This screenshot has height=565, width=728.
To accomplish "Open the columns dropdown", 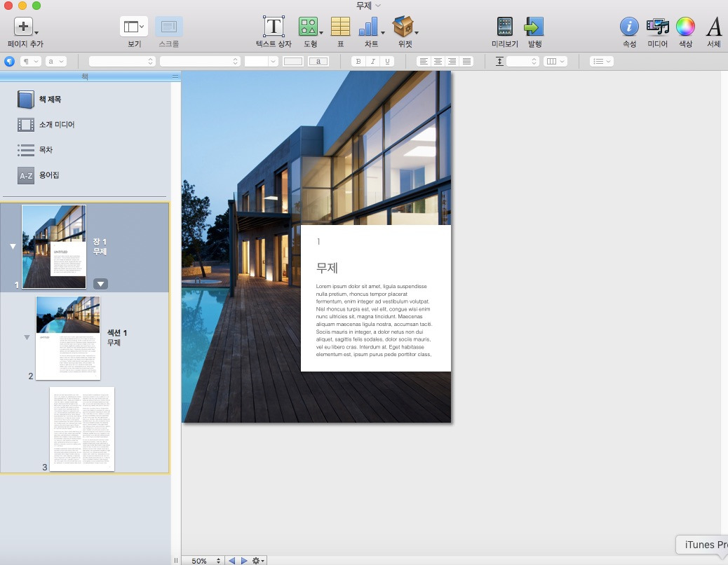I will tap(555, 61).
